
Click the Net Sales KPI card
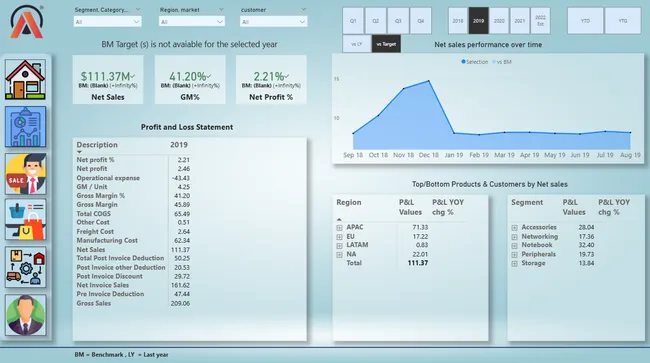coord(108,80)
